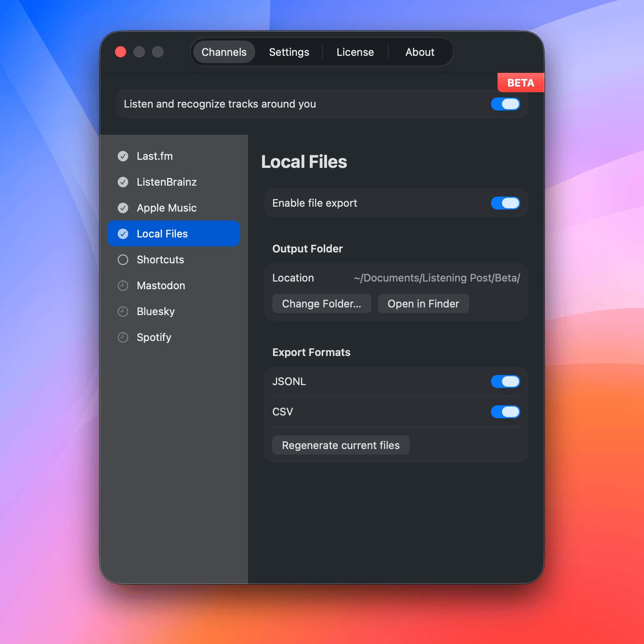644x644 pixels.
Task: Toggle the CSV export format switch
Action: point(505,412)
